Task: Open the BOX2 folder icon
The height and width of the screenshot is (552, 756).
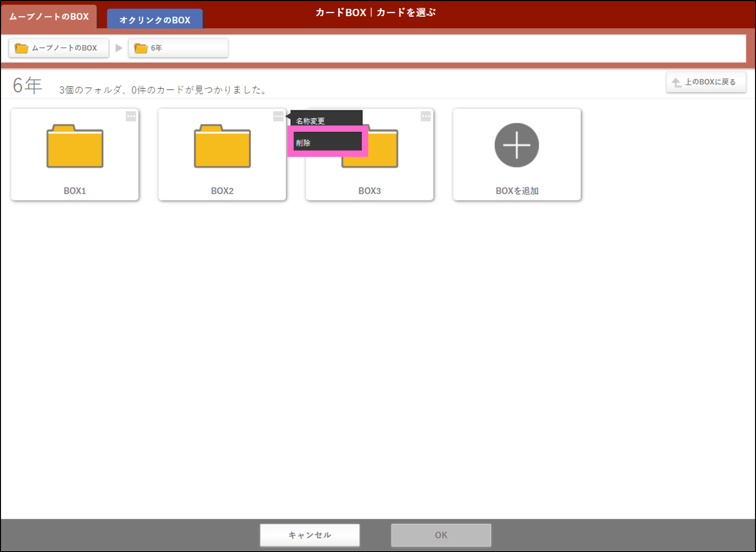Action: pos(222,146)
